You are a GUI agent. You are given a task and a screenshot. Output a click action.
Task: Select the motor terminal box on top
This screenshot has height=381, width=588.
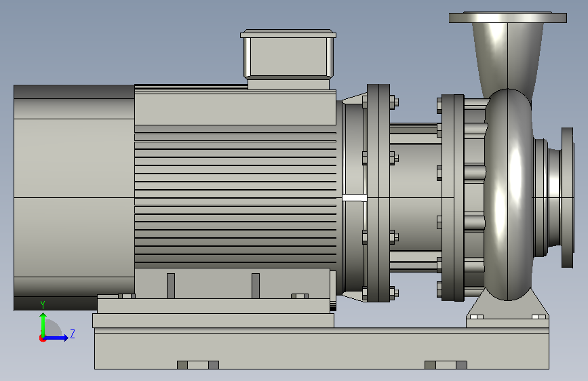pos(288,59)
